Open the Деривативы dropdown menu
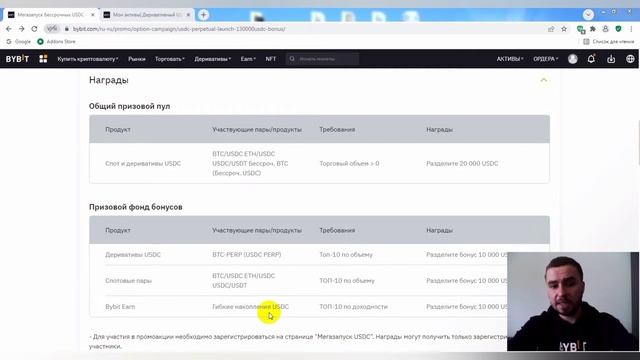The image size is (640, 360). coord(213,59)
